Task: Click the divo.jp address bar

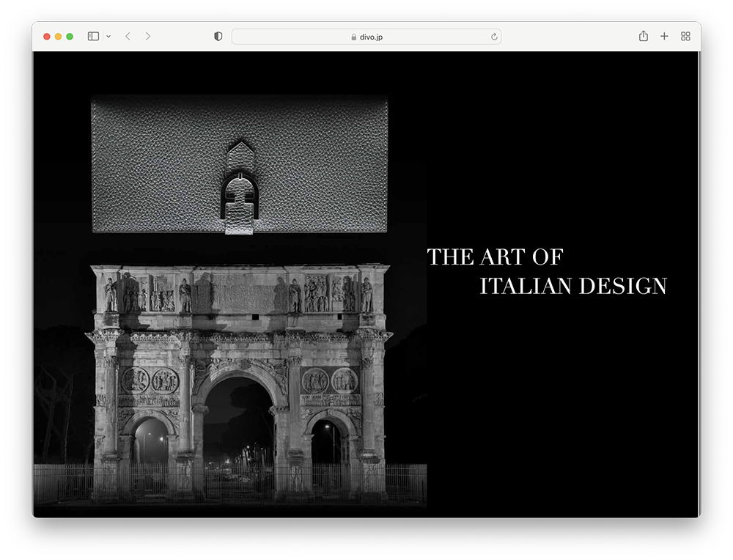Action: click(x=366, y=37)
